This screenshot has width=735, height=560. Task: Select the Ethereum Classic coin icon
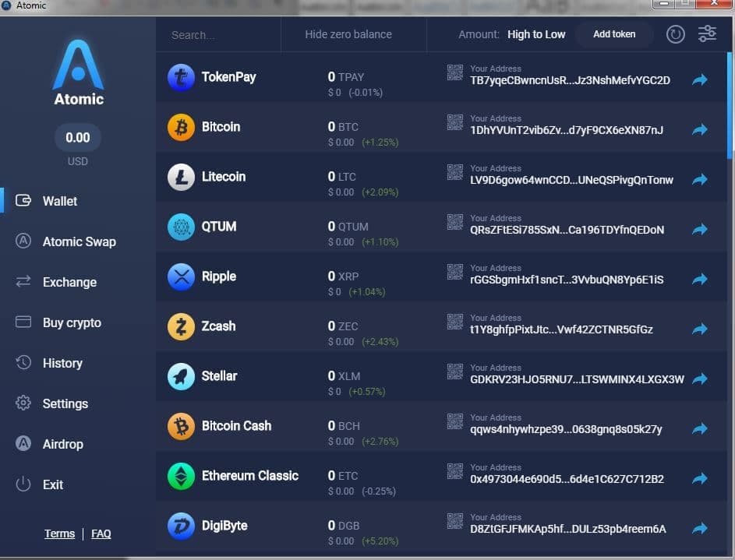point(181,475)
